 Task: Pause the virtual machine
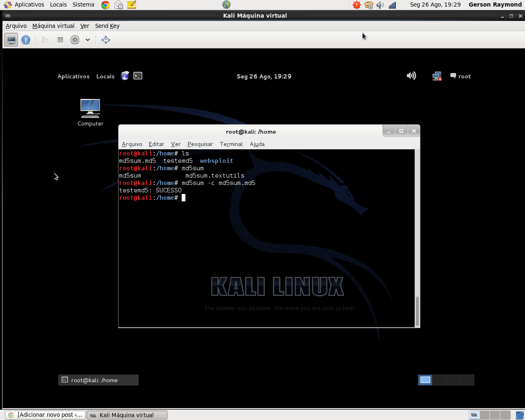[x=60, y=40]
